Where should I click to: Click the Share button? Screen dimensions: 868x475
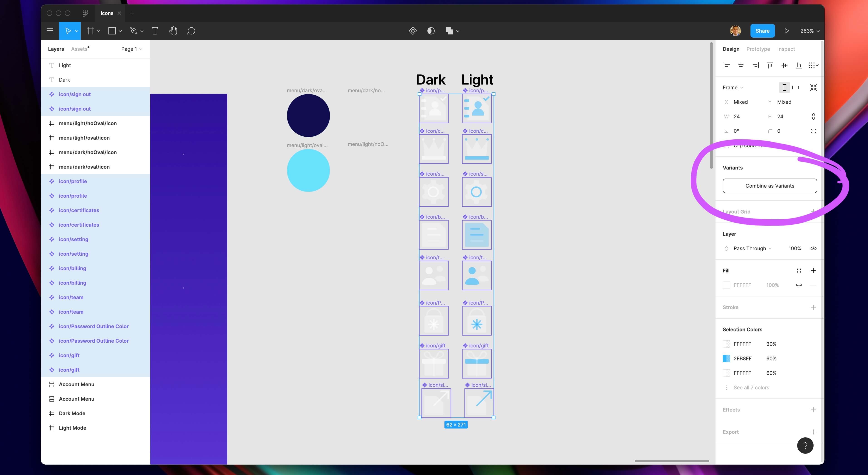point(763,31)
